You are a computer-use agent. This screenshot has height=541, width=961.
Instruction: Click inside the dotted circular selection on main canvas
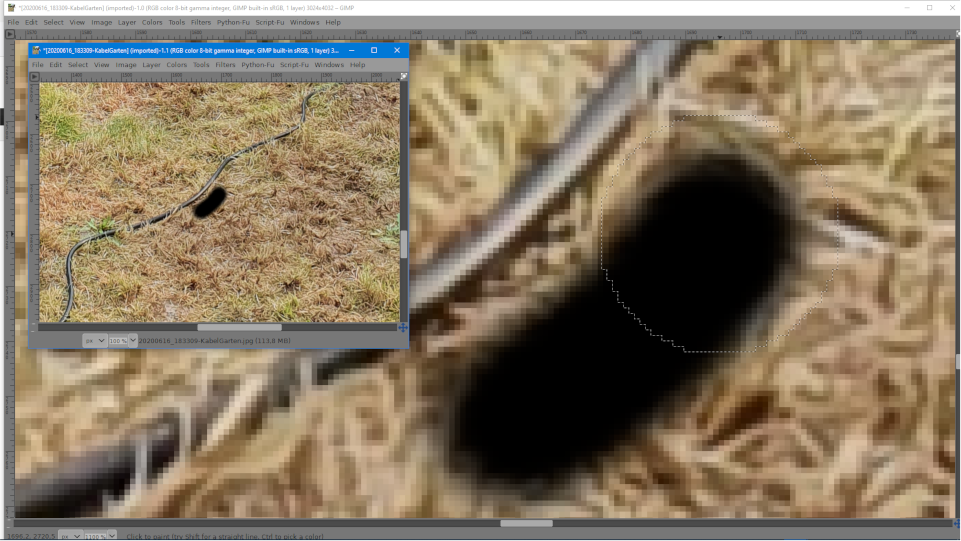click(x=720, y=233)
